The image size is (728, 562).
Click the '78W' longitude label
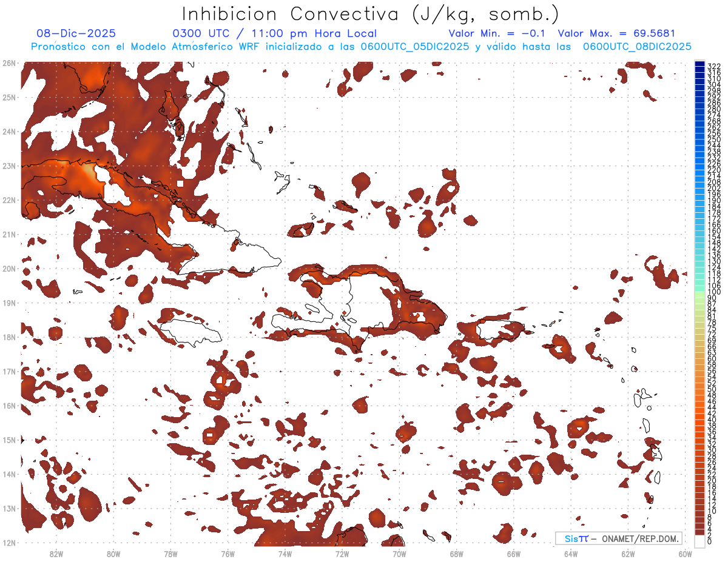click(x=170, y=554)
